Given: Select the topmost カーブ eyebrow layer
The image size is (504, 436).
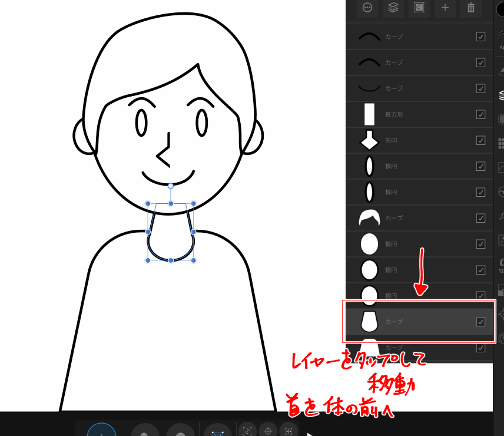Looking at the screenshot, I should tap(412, 37).
